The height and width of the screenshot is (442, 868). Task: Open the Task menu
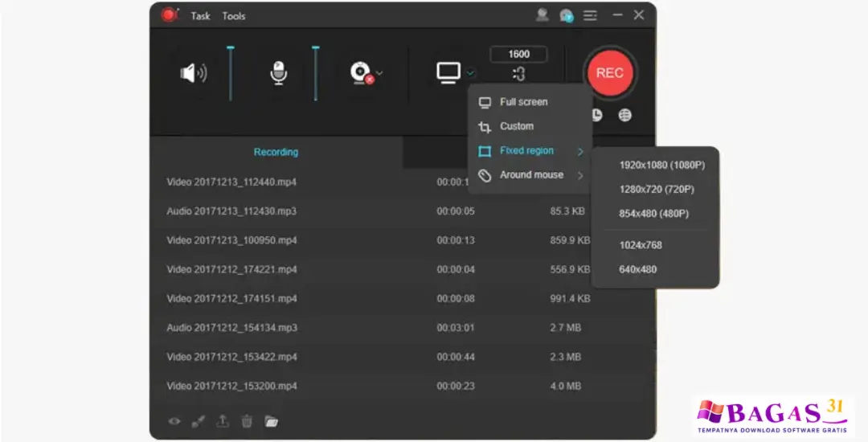[200, 16]
